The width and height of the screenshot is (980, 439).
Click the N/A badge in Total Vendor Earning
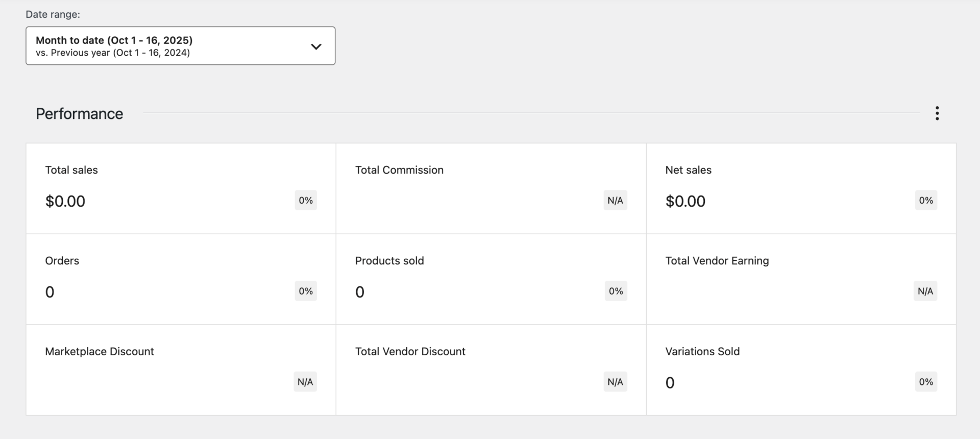tap(925, 291)
